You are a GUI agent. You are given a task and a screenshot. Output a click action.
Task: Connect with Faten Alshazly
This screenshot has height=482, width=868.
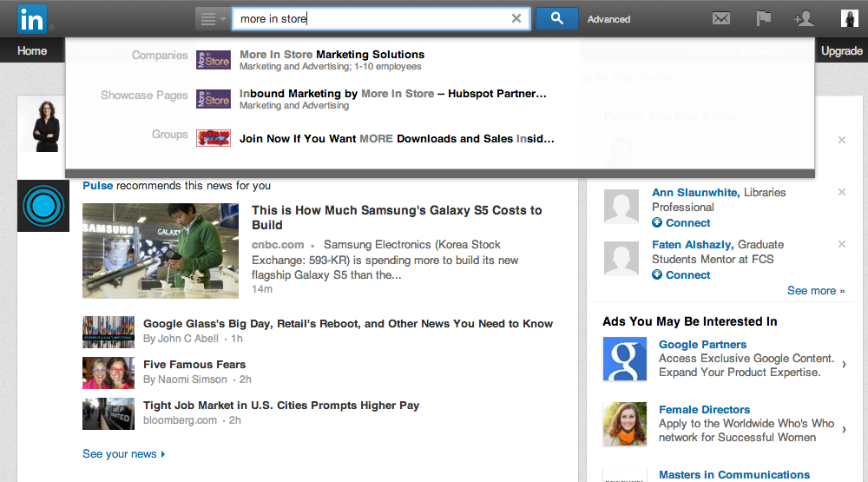click(681, 274)
